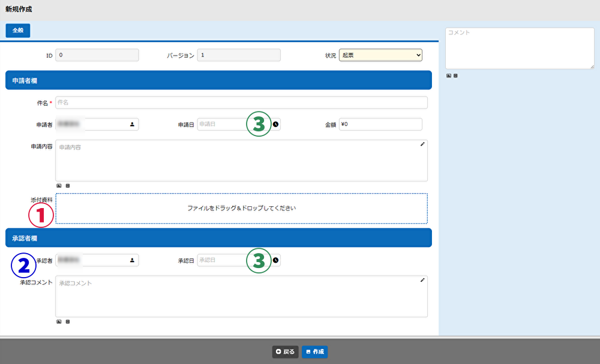Click the 添付資料 file drop area
Viewport: 600px width, 364px height.
tap(241, 208)
